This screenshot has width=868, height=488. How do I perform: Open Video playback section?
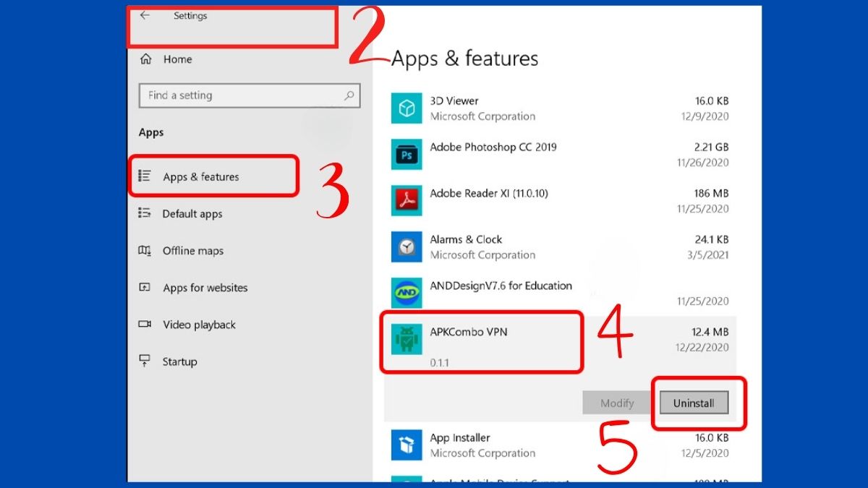tap(200, 325)
